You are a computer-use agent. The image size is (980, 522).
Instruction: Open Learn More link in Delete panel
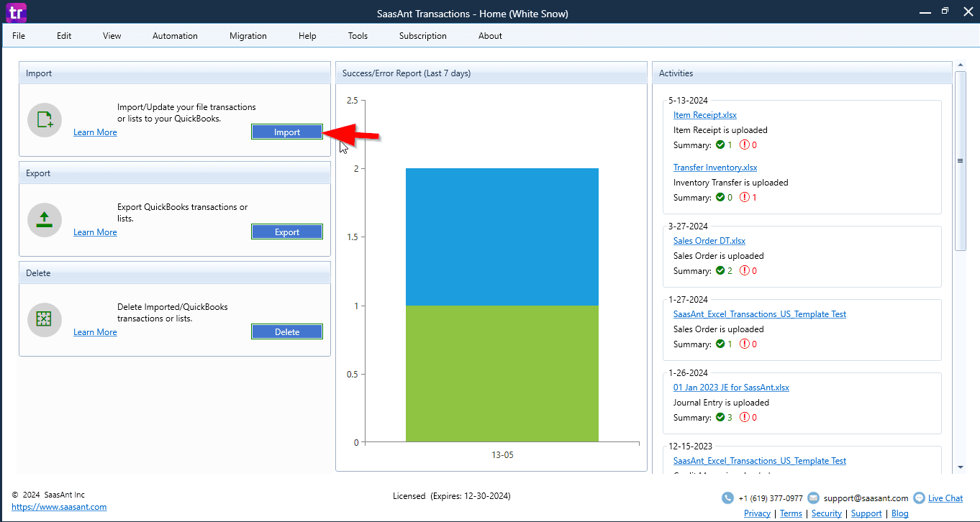click(x=95, y=332)
